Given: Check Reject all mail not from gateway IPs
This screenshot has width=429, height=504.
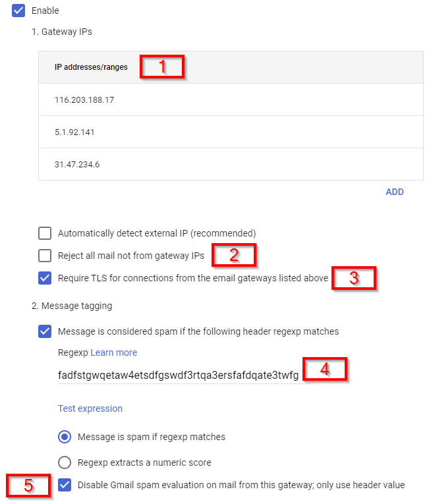Looking at the screenshot, I should click(x=45, y=256).
